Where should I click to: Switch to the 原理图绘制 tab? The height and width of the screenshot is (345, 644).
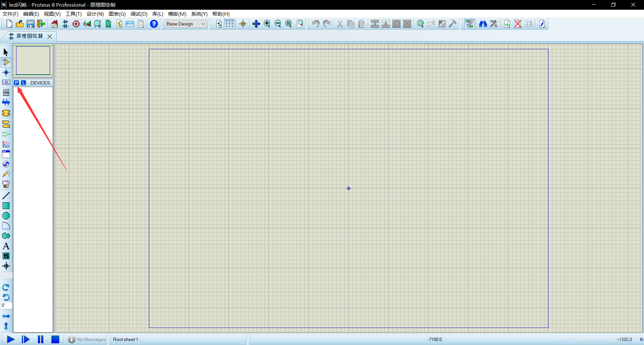tap(29, 36)
